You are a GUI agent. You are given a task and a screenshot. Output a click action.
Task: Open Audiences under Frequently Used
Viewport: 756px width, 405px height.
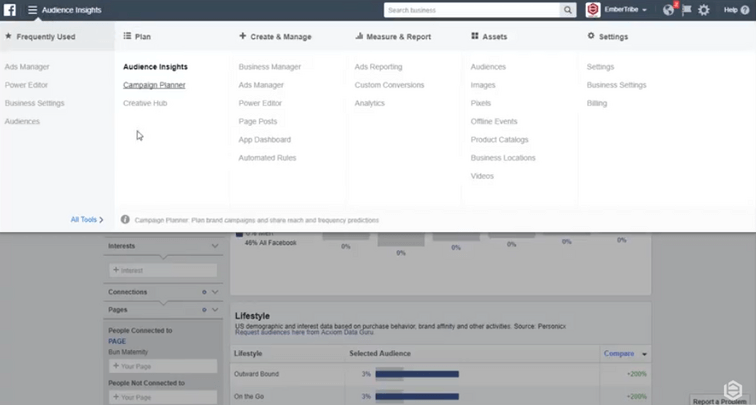click(22, 122)
